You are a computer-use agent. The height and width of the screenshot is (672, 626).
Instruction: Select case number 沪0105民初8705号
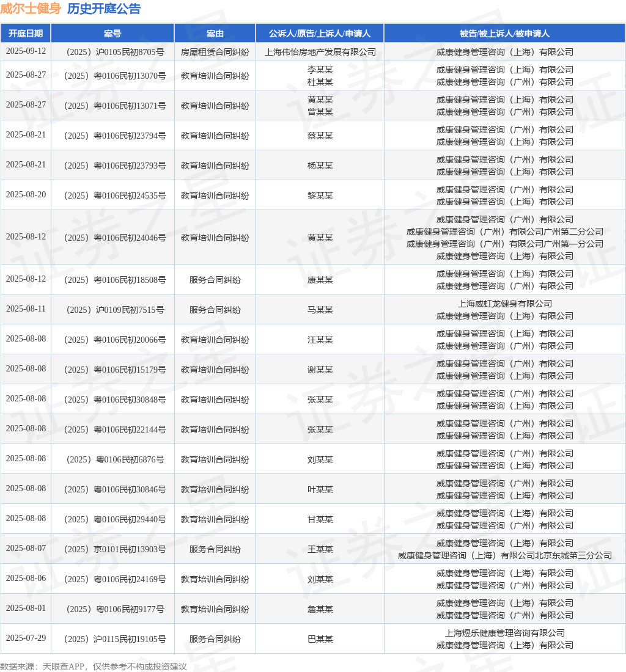click(115, 53)
